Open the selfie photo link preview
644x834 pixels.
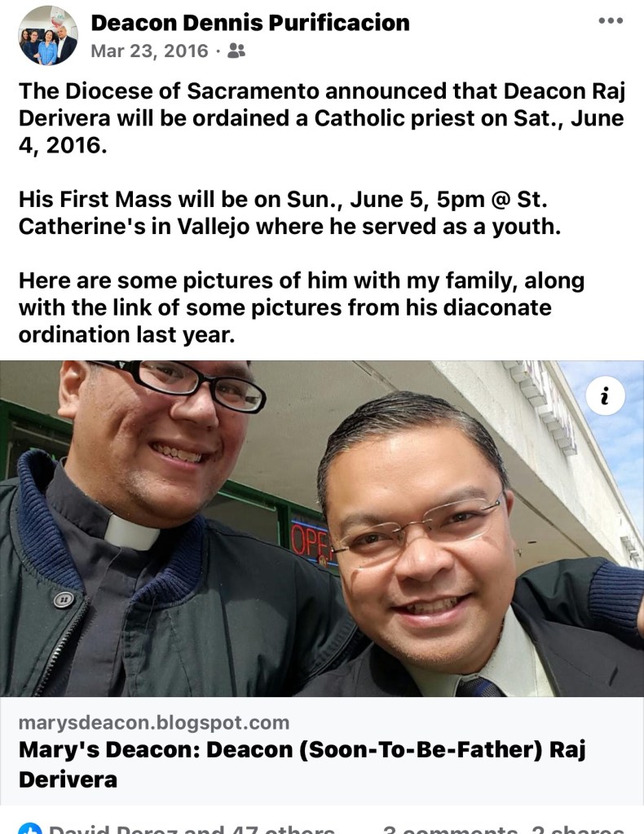pos(322,528)
